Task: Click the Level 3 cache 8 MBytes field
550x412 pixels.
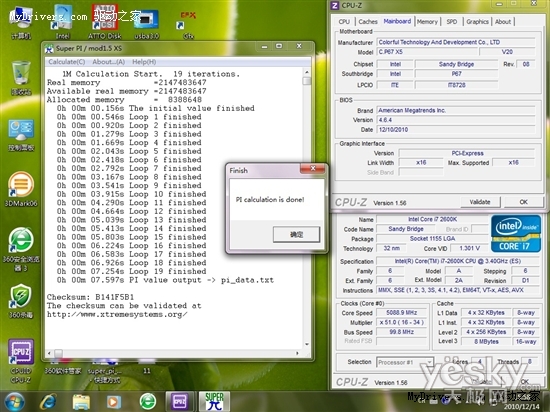Action: (486, 342)
